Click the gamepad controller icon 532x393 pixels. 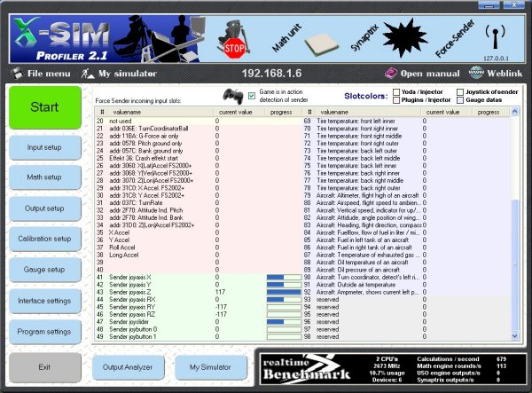(x=232, y=96)
